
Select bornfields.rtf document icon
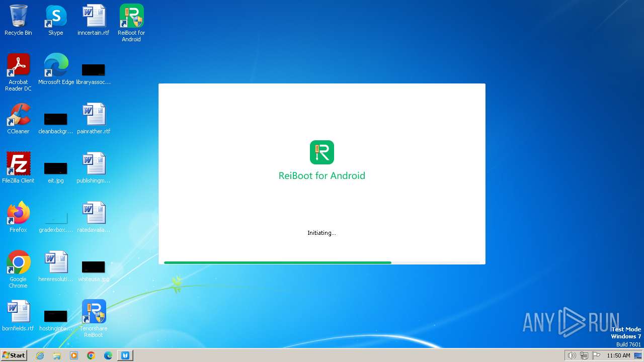18,316
